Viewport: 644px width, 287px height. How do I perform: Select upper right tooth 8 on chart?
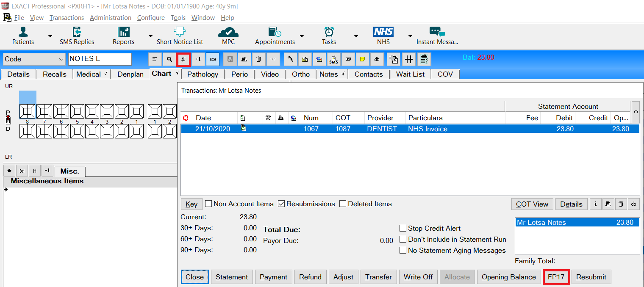point(28,112)
